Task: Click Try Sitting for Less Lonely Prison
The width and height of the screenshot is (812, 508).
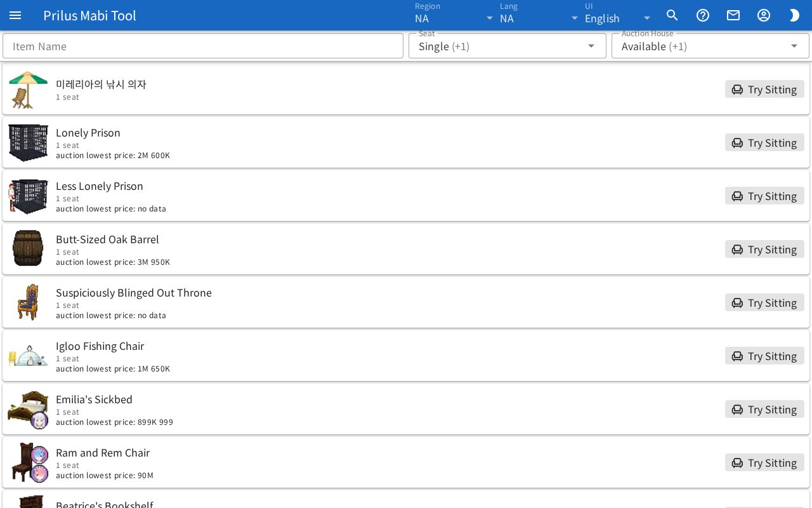Action: pos(764,196)
